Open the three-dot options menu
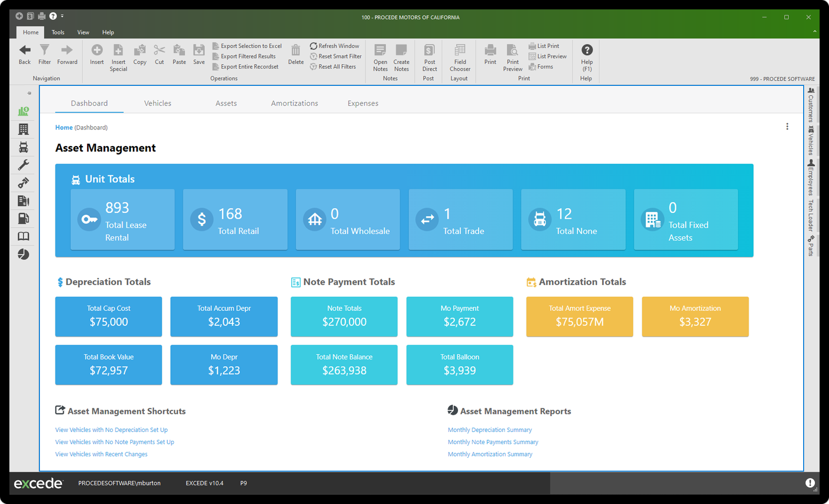Image resolution: width=829 pixels, height=504 pixels. tap(787, 127)
